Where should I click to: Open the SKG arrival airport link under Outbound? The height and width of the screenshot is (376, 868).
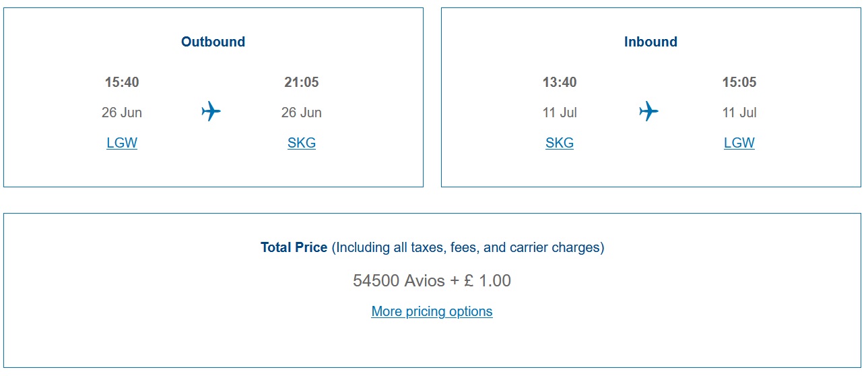pyautogui.click(x=302, y=143)
